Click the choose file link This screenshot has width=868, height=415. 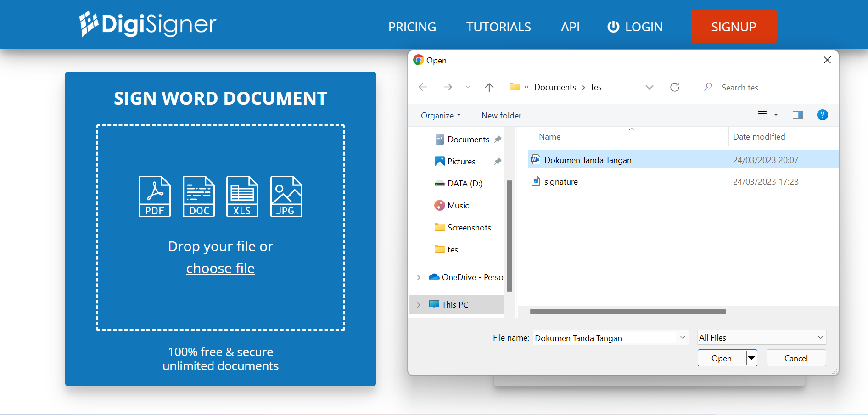[x=220, y=269]
